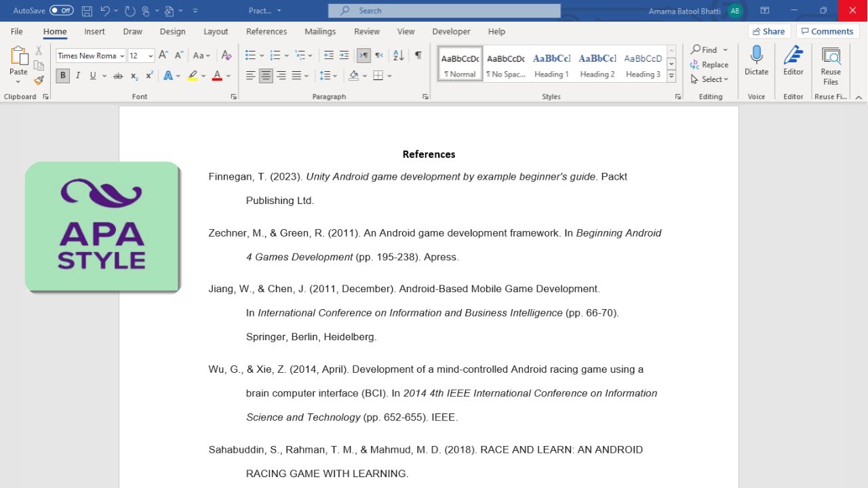
Task: Open the File menu
Action: pos(16,31)
